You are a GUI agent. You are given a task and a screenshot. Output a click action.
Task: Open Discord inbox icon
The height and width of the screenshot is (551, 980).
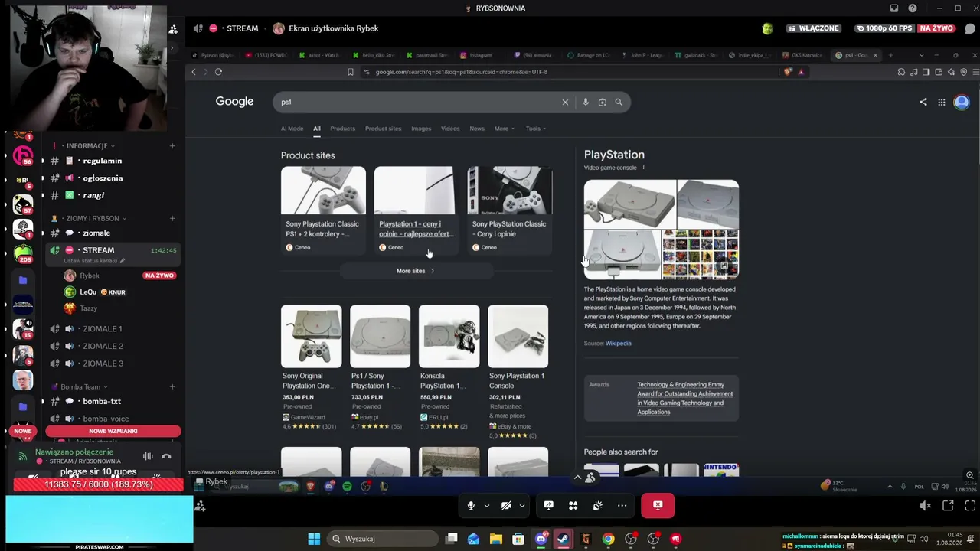[893, 8]
